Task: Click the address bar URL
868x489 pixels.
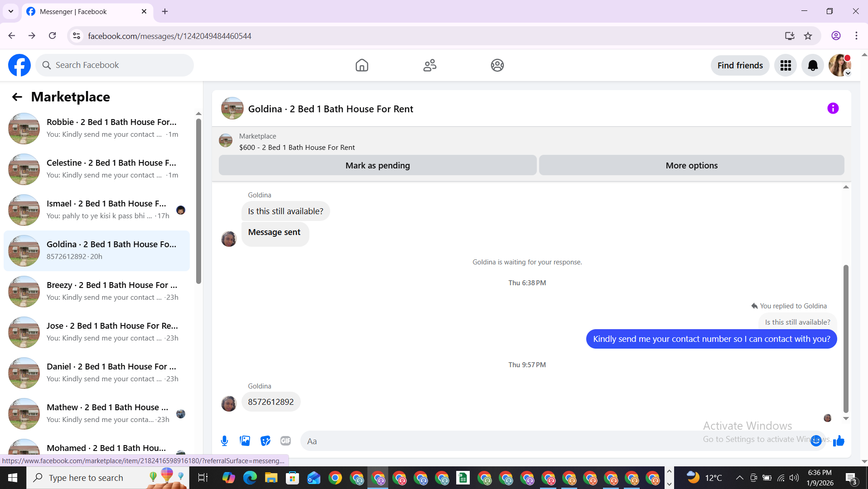Action: click(169, 36)
